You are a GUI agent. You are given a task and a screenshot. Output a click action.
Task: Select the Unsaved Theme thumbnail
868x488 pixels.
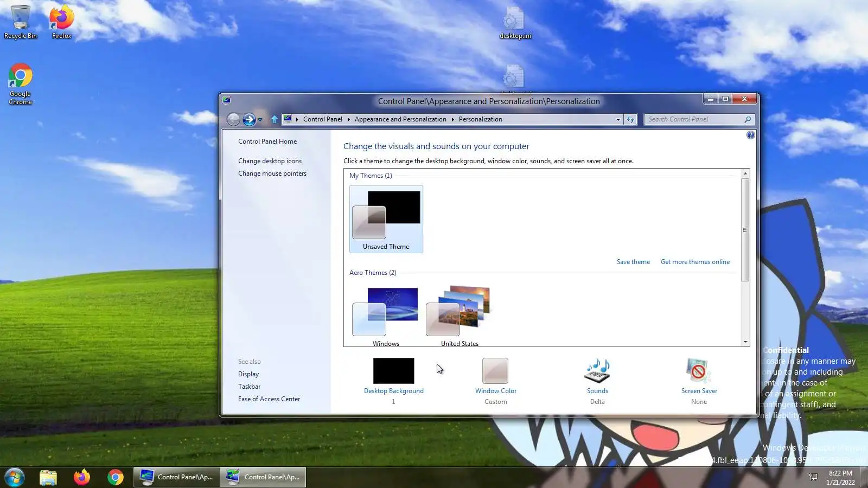386,219
